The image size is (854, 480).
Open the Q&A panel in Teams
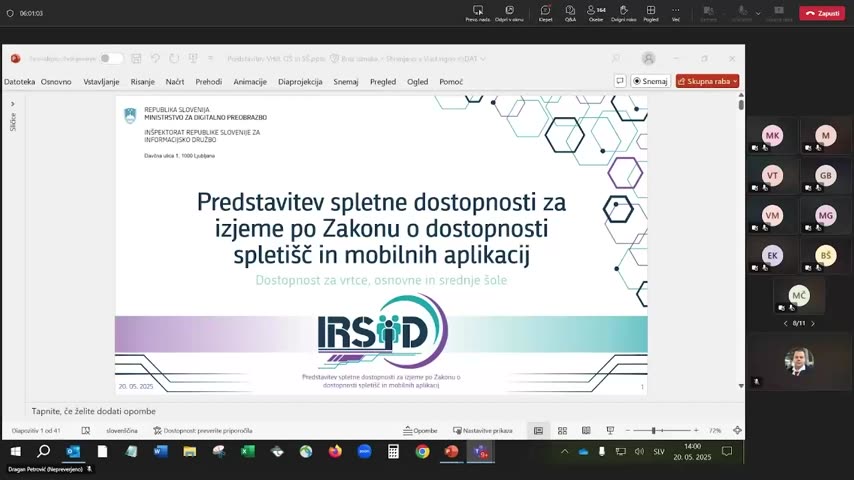click(570, 13)
